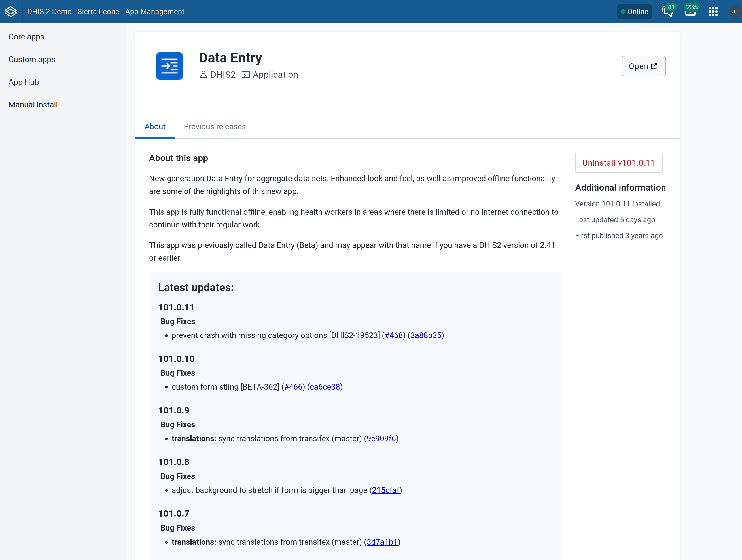Open the JT user profile avatar
Image resolution: width=742 pixels, height=560 pixels.
coord(735,12)
